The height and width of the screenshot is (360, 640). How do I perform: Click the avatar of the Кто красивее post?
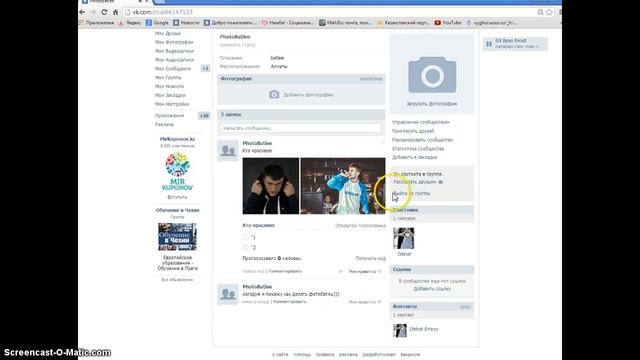pos(228,151)
